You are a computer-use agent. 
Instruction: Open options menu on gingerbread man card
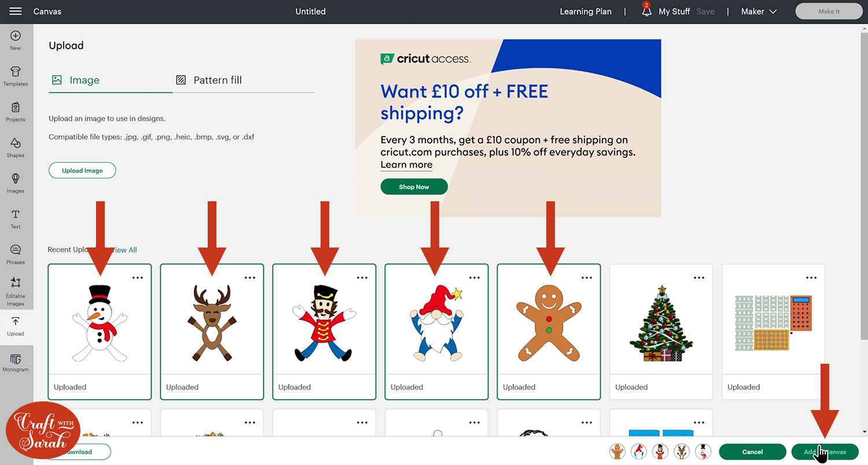pos(587,278)
